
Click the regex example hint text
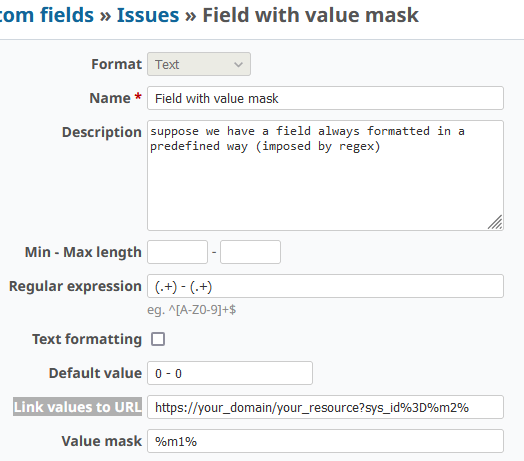click(x=191, y=310)
